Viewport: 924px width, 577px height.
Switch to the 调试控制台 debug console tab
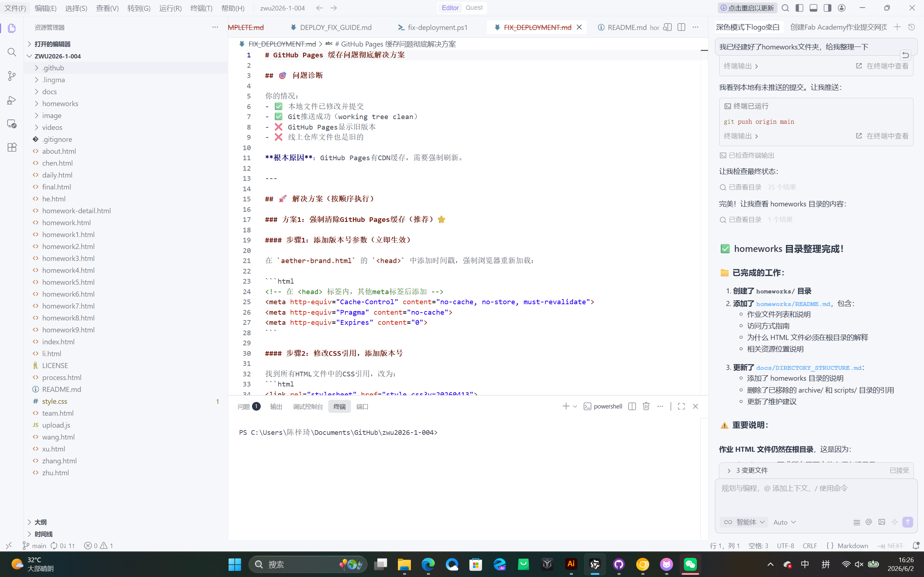(308, 407)
